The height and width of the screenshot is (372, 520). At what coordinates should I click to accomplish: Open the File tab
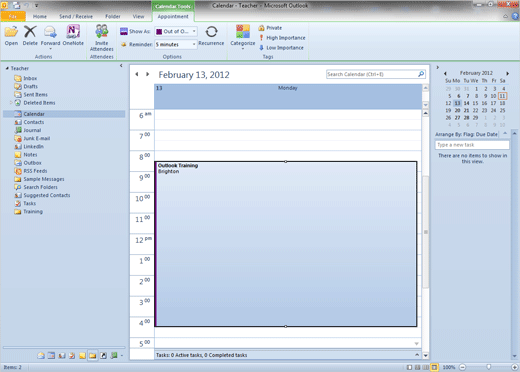click(x=13, y=16)
